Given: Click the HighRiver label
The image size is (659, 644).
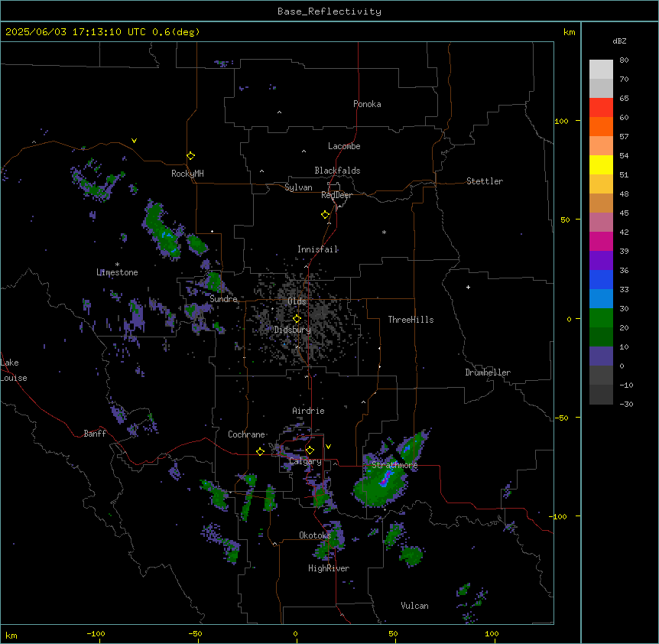Looking at the screenshot, I should [x=329, y=568].
